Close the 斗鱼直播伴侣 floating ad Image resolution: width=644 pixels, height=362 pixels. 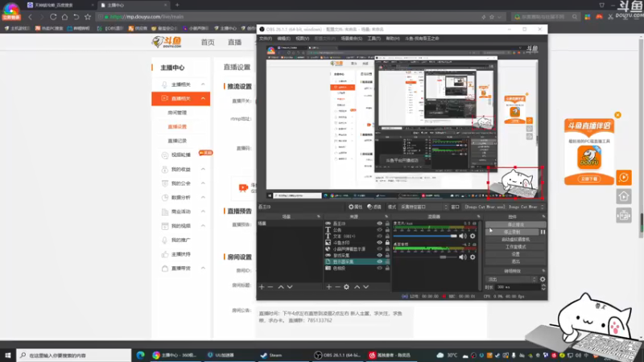click(617, 115)
